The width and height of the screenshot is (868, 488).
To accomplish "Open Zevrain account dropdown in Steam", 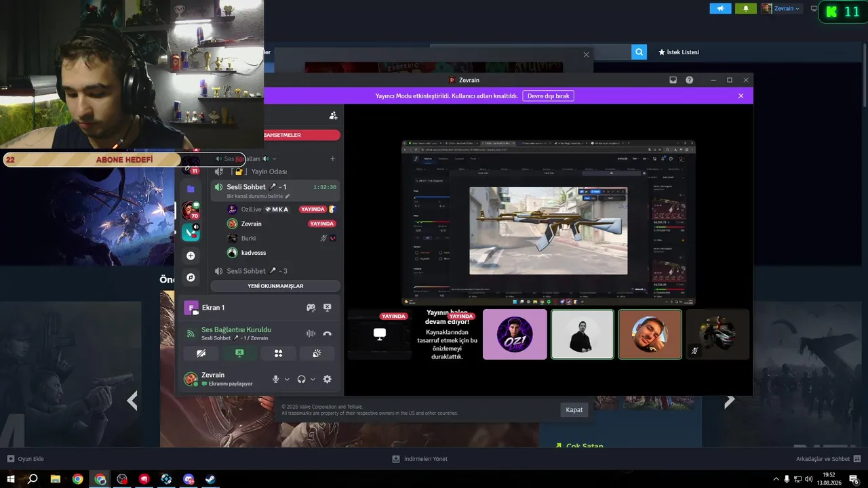I will pos(781,9).
